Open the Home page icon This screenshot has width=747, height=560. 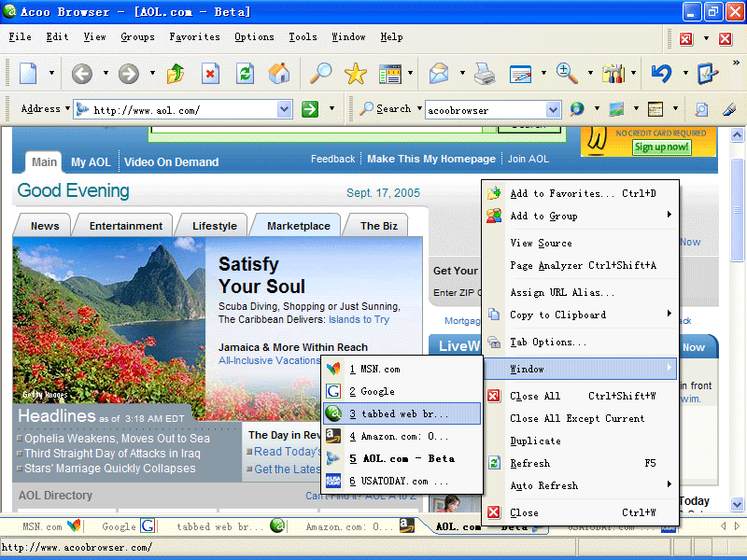tap(279, 74)
